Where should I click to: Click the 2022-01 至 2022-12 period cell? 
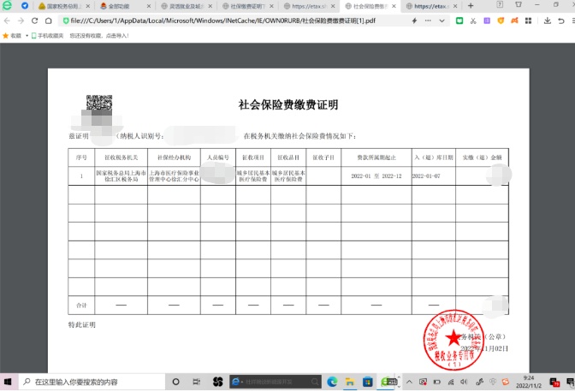[x=376, y=176]
